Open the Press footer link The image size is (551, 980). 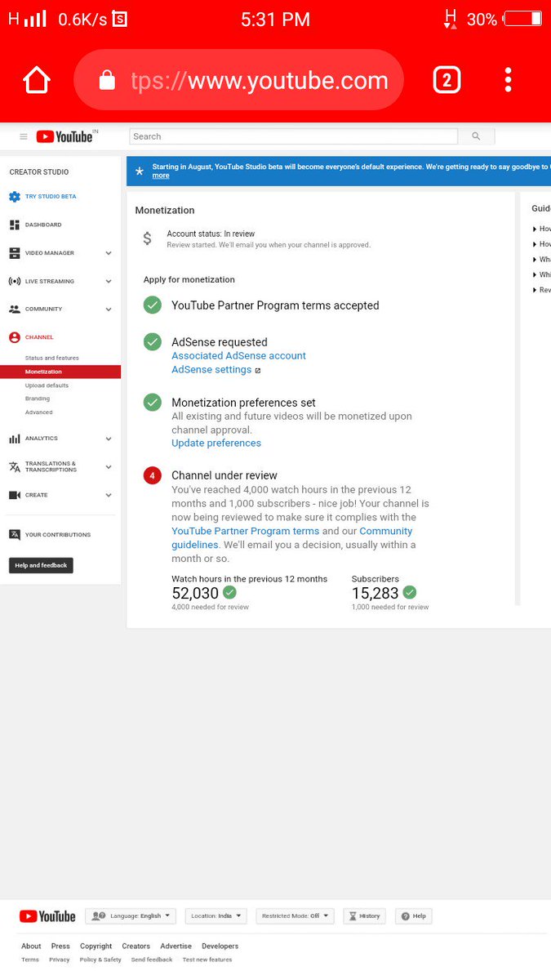pyautogui.click(x=60, y=947)
